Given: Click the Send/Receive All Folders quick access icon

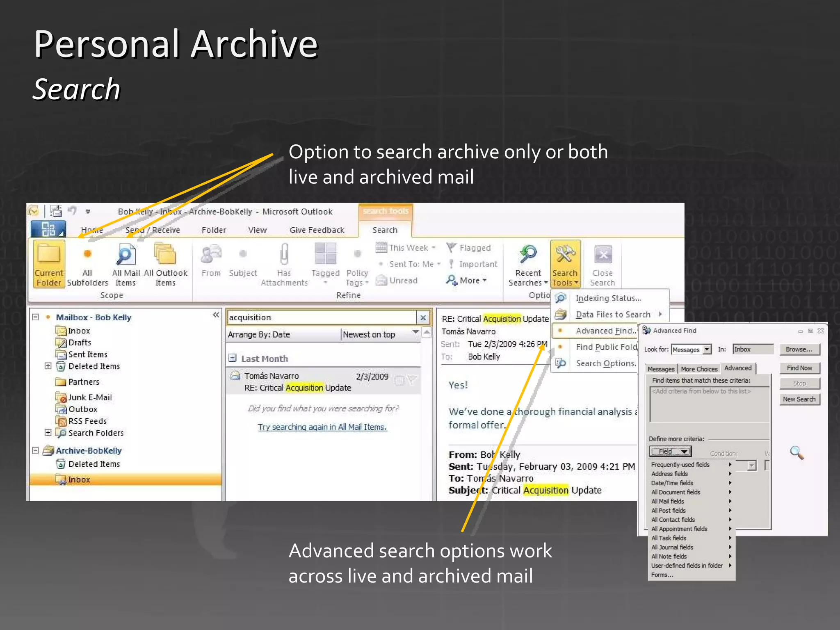Looking at the screenshot, I should click(x=55, y=211).
